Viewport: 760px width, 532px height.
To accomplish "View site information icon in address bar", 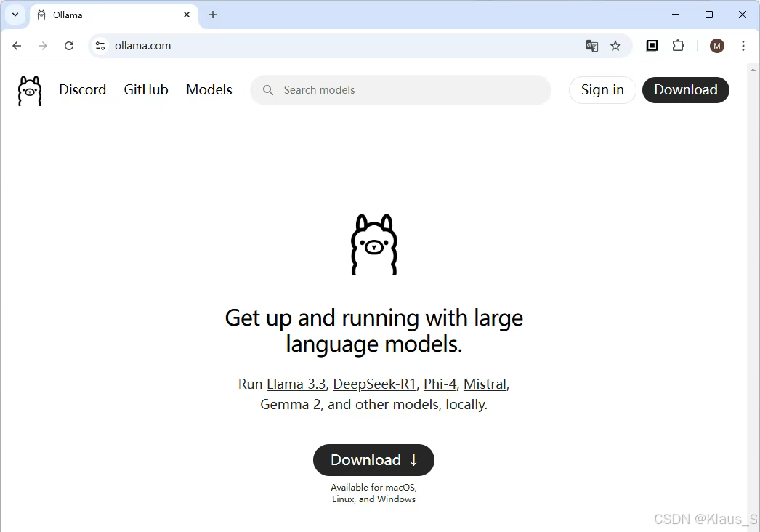I will point(100,46).
